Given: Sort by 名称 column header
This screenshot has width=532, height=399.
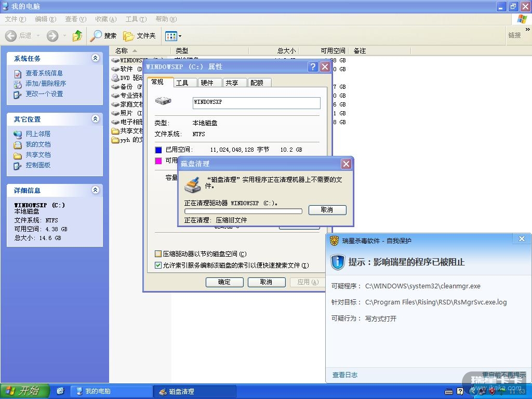Looking at the screenshot, I should point(140,51).
